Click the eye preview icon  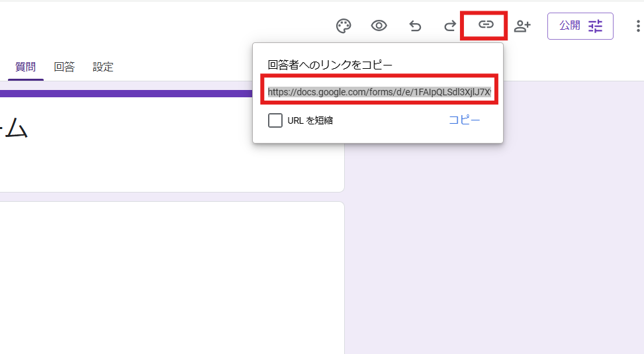click(x=379, y=26)
